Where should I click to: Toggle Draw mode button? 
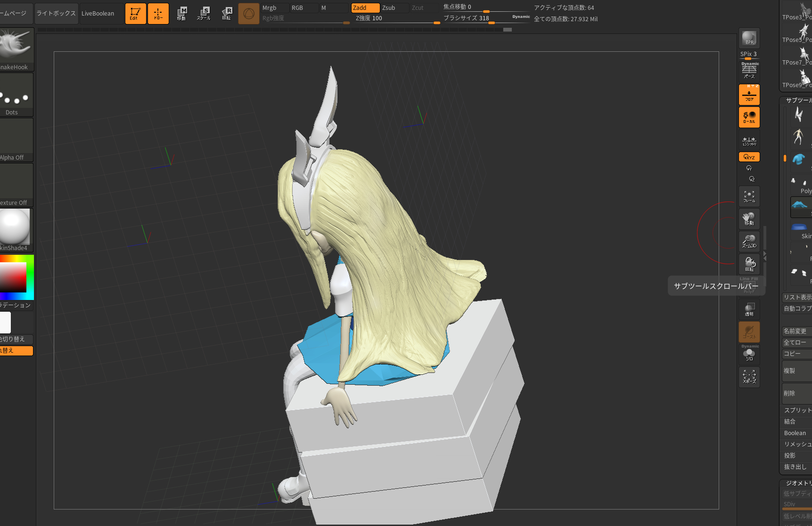158,13
